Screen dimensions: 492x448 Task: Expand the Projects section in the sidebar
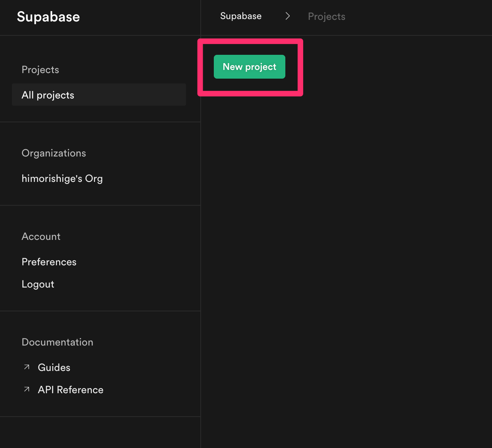pos(40,70)
